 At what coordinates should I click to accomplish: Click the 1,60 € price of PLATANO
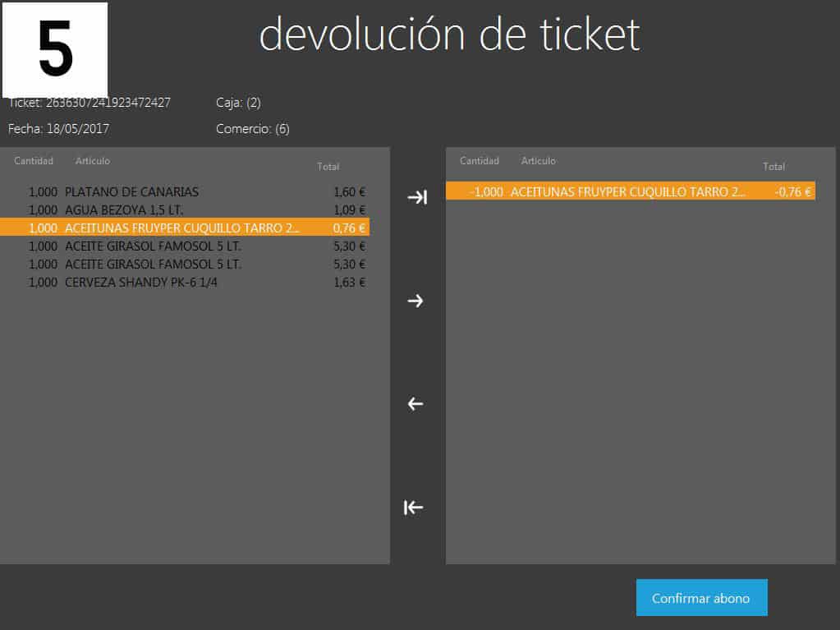pos(349,191)
